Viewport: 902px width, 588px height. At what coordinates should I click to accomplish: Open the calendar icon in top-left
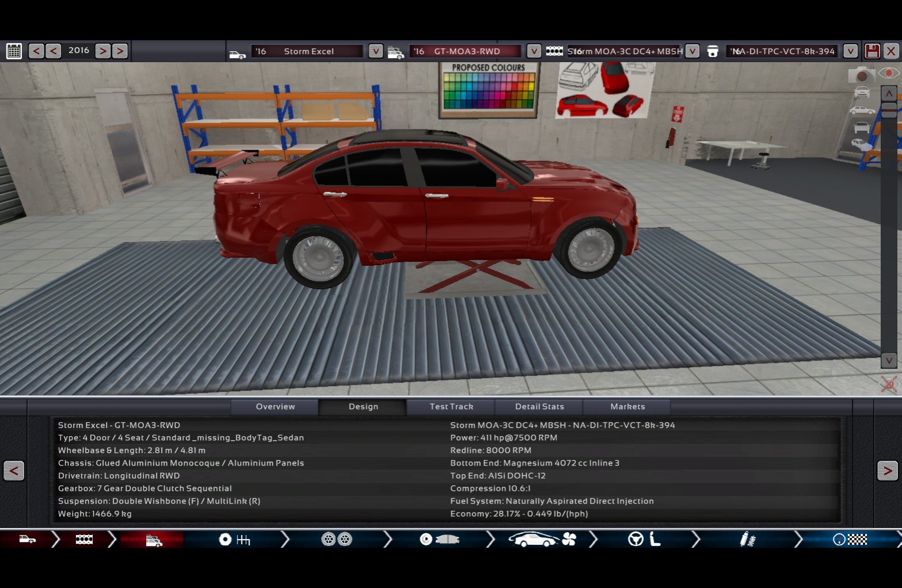pos(14,51)
